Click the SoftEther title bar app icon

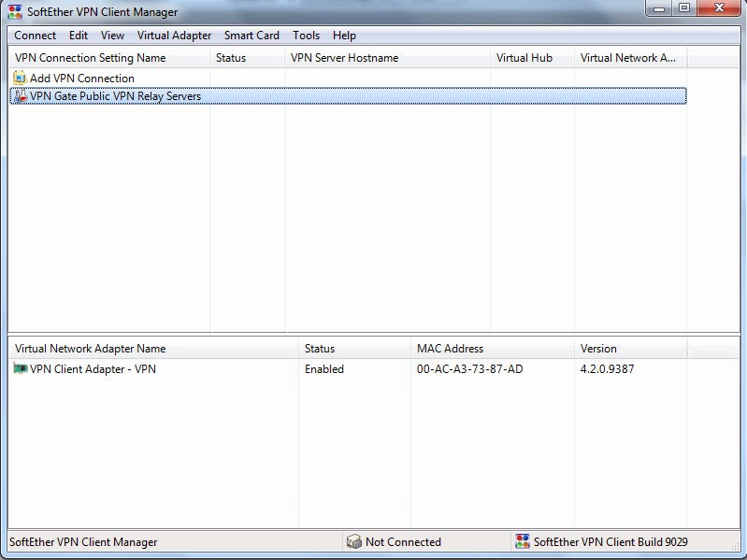pyautogui.click(x=15, y=12)
